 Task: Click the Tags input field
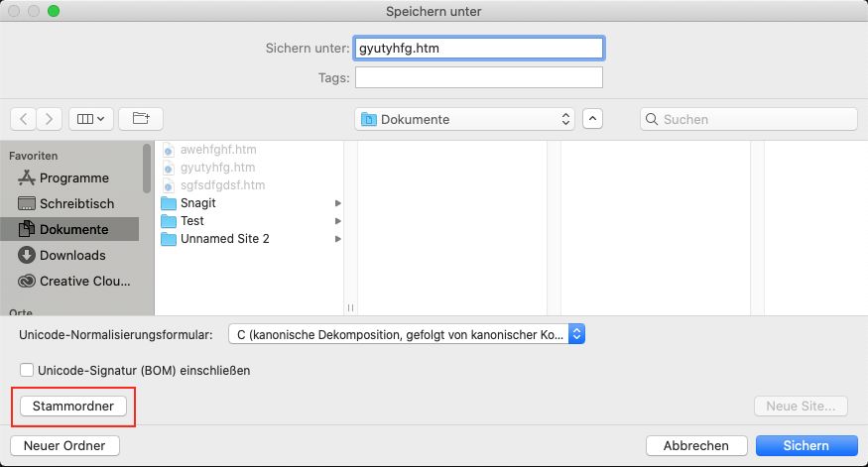479,77
